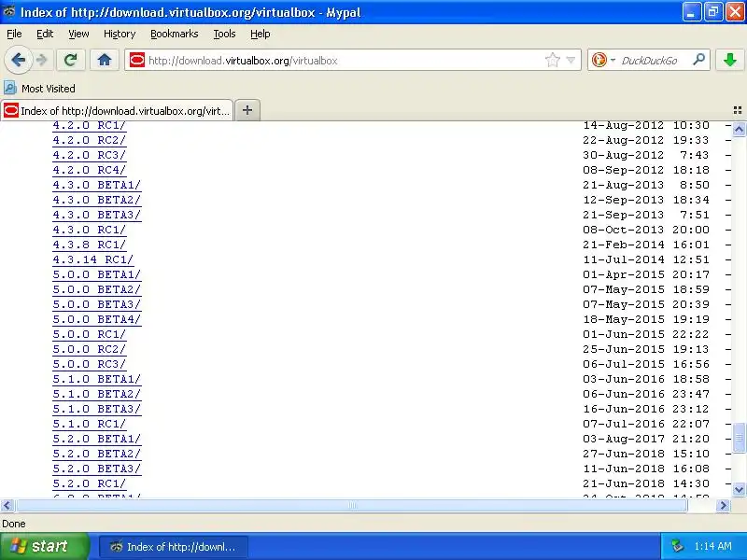
Task: Open the 5.0.0_BETA3/ directory link
Action: coord(97,304)
